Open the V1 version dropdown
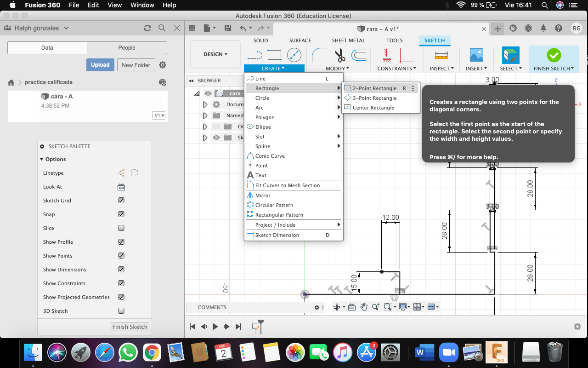 click(x=159, y=115)
